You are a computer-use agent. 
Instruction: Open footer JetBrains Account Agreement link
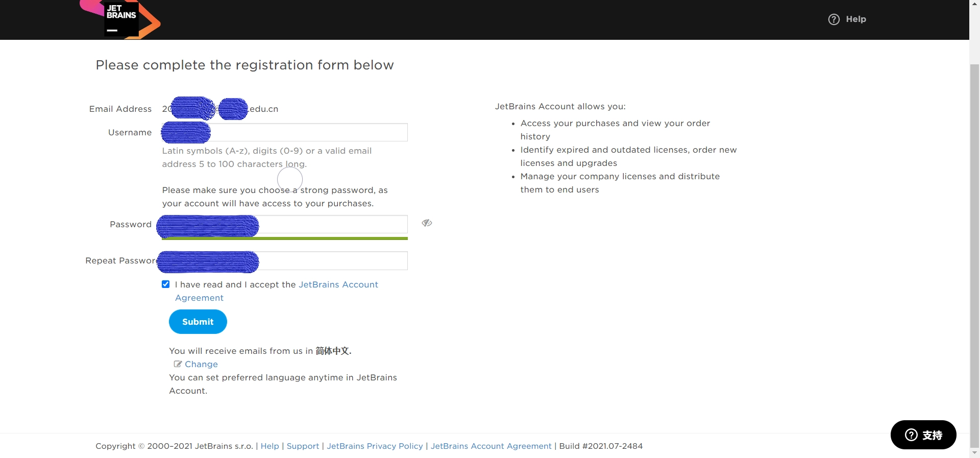[491, 446]
